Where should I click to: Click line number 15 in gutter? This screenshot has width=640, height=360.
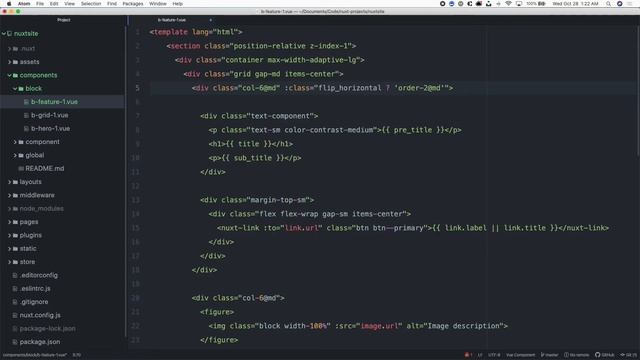tap(136, 228)
